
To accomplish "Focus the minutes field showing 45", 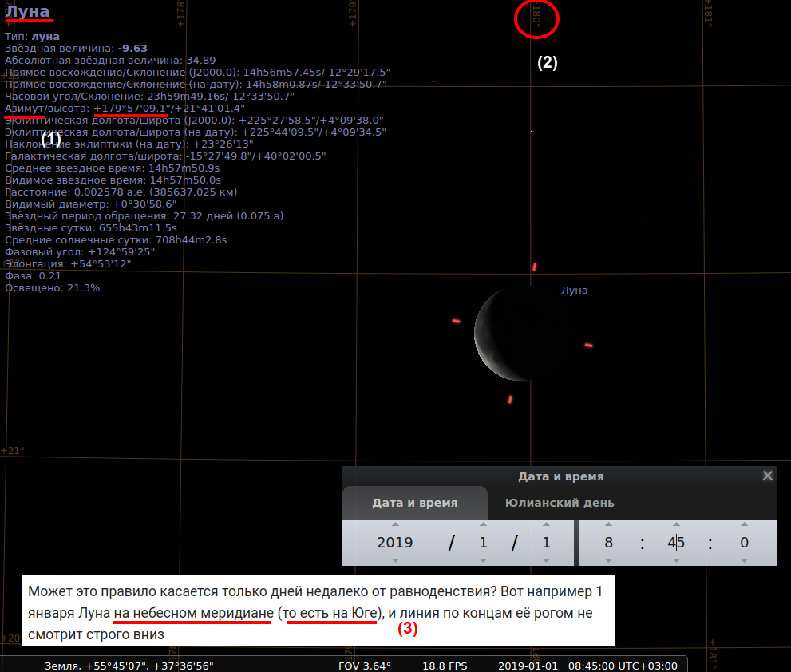I will tap(676, 543).
